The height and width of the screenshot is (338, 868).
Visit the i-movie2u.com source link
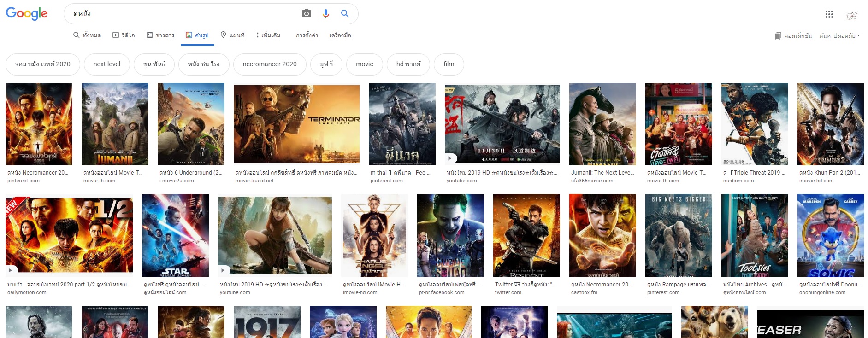177,181
